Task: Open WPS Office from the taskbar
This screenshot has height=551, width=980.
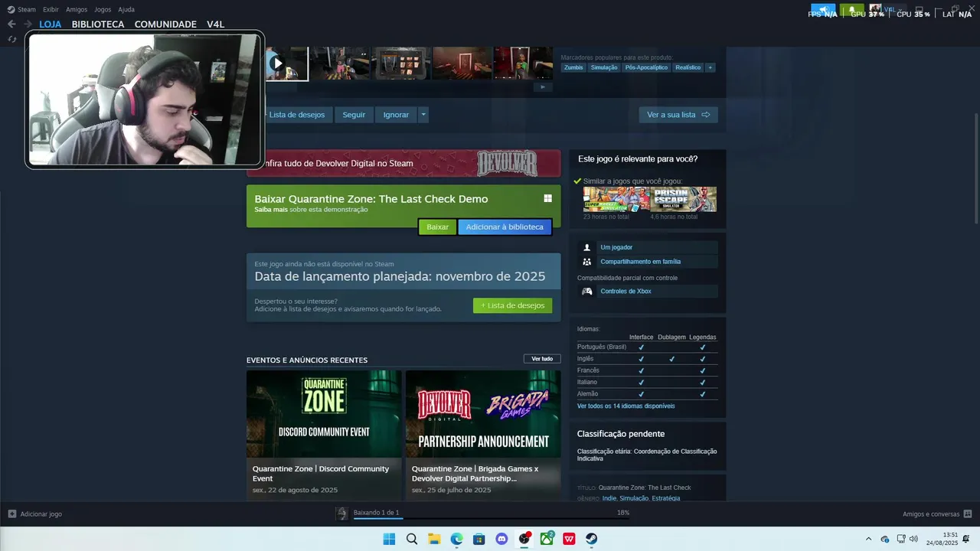Action: (x=570, y=539)
